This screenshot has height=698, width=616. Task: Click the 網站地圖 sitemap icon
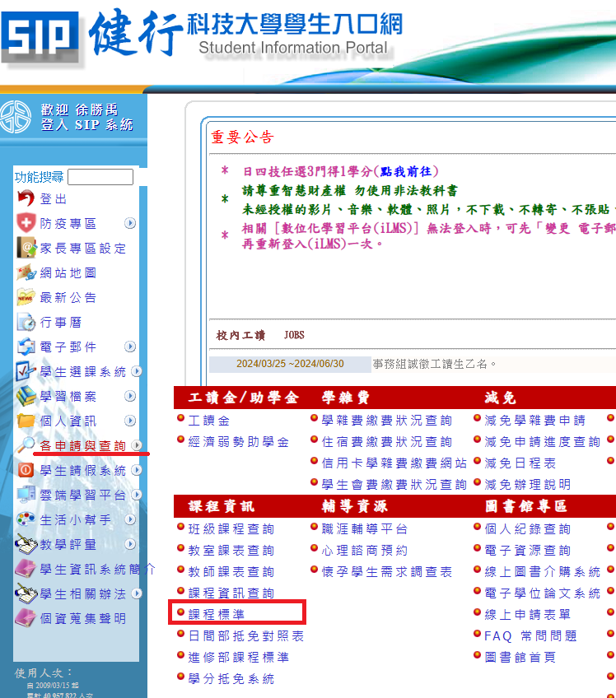pyautogui.click(x=26, y=272)
